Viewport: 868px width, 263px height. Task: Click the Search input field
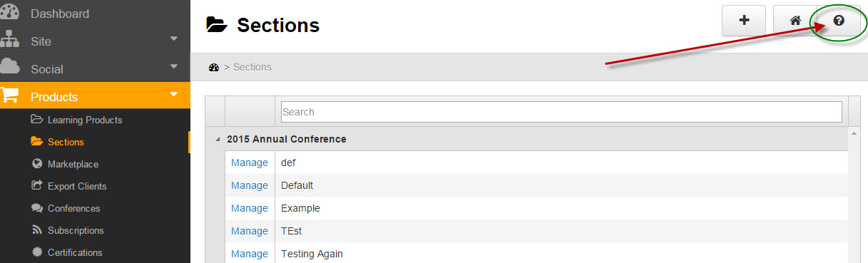click(x=561, y=112)
